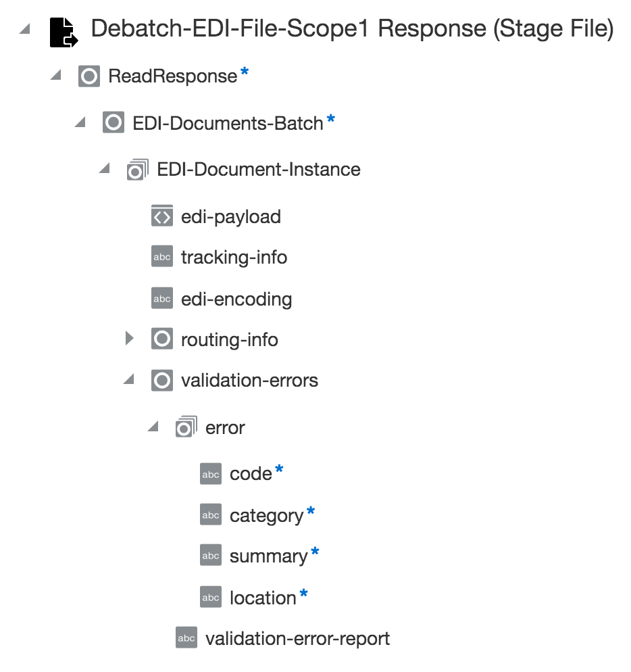
Task: Click the abc icon beside validation-error-report
Action: point(186,637)
